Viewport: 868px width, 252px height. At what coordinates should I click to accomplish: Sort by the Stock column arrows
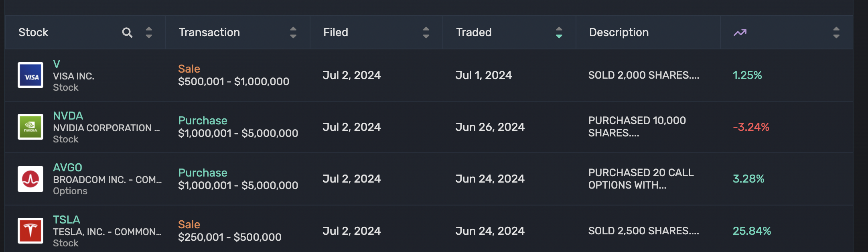149,33
